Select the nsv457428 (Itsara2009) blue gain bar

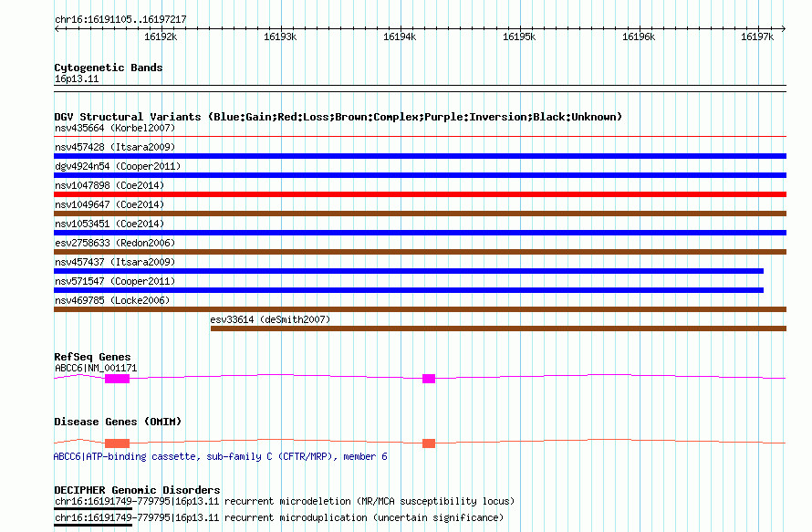[x=420, y=156]
